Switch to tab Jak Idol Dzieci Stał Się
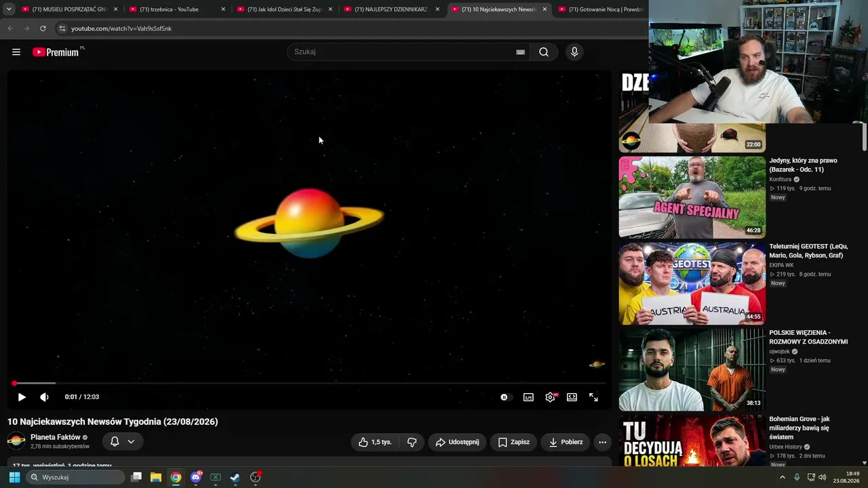The height and width of the screenshot is (488, 868). tap(284, 9)
